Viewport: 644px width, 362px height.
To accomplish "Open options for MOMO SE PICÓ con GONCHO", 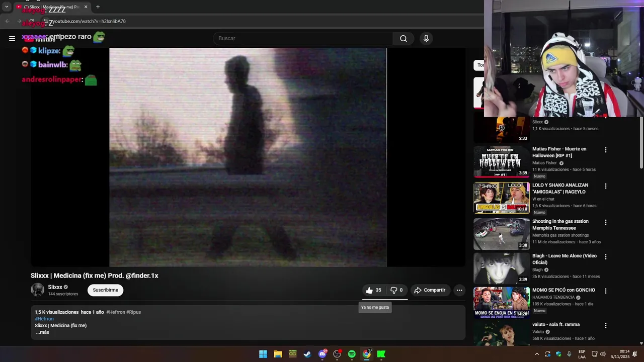I will 606,291.
